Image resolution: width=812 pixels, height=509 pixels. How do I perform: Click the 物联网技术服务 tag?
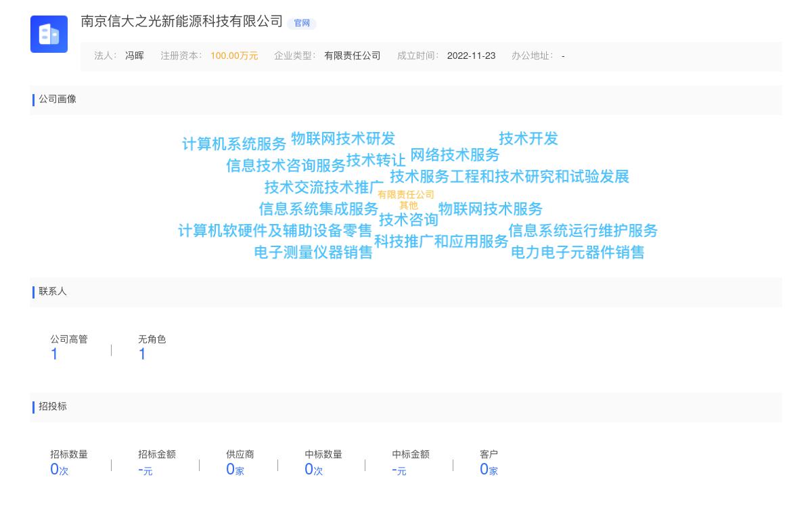[491, 209]
